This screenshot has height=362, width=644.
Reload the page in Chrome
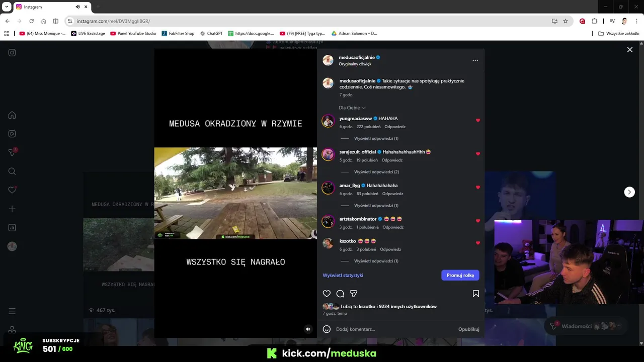[x=31, y=21]
